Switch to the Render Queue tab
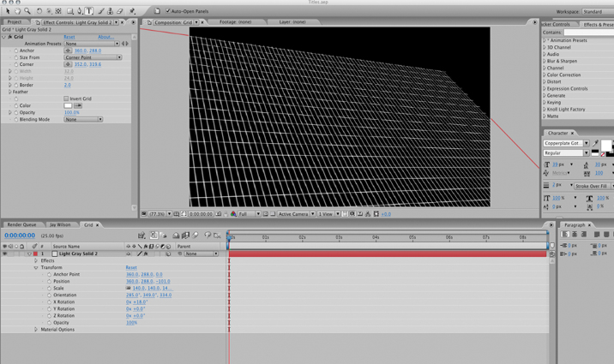614x364 pixels. [21, 225]
